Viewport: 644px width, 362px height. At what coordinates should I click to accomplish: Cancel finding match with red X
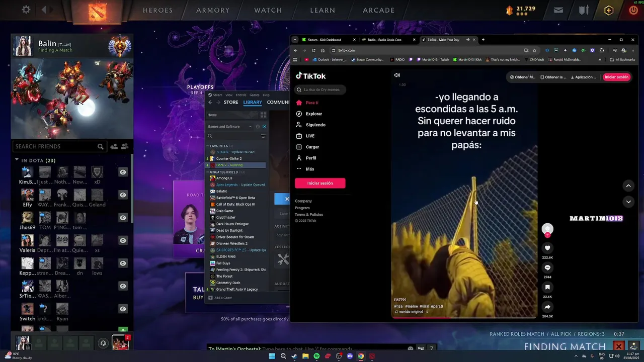[x=619, y=346]
